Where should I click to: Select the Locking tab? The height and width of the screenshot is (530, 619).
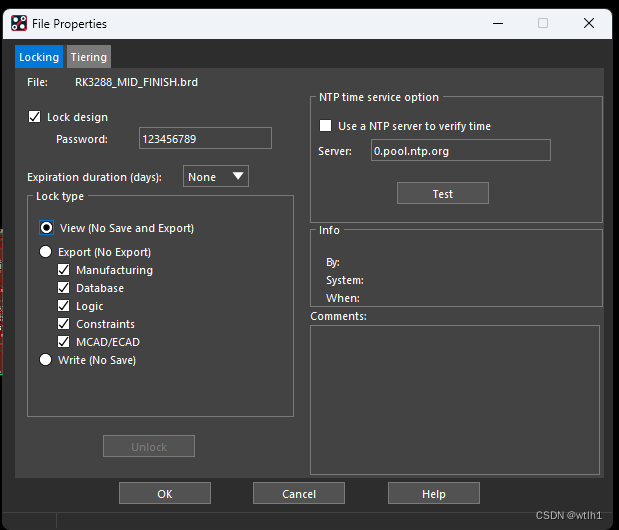(x=39, y=57)
